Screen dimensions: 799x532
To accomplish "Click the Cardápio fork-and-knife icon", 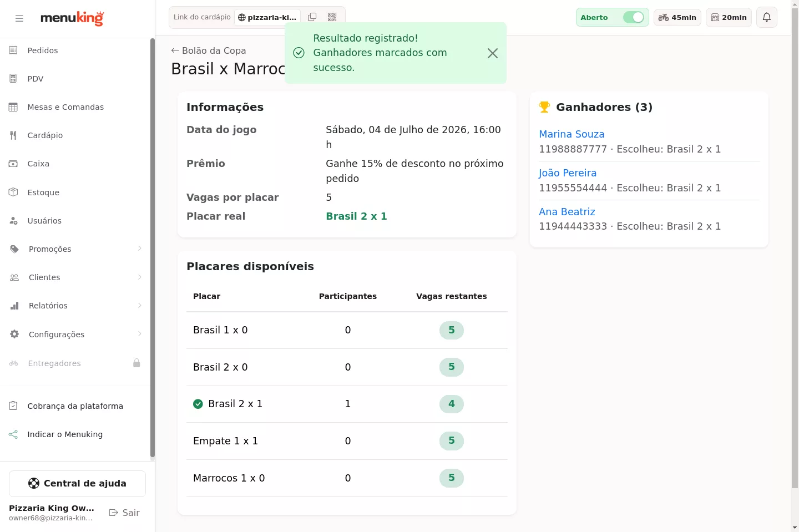I will pos(13,135).
